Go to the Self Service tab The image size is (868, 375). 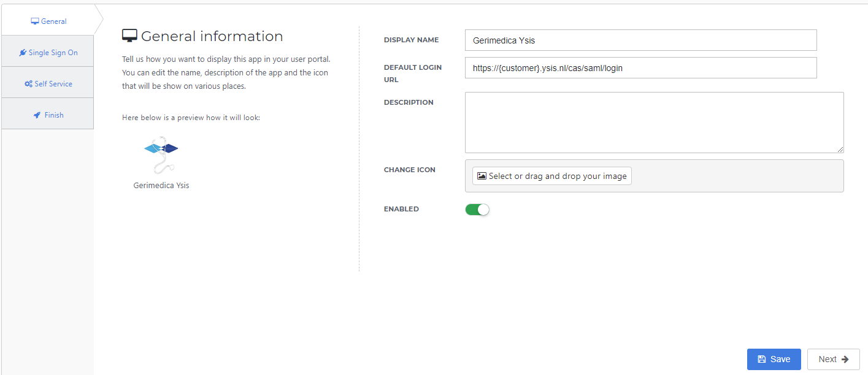point(48,83)
